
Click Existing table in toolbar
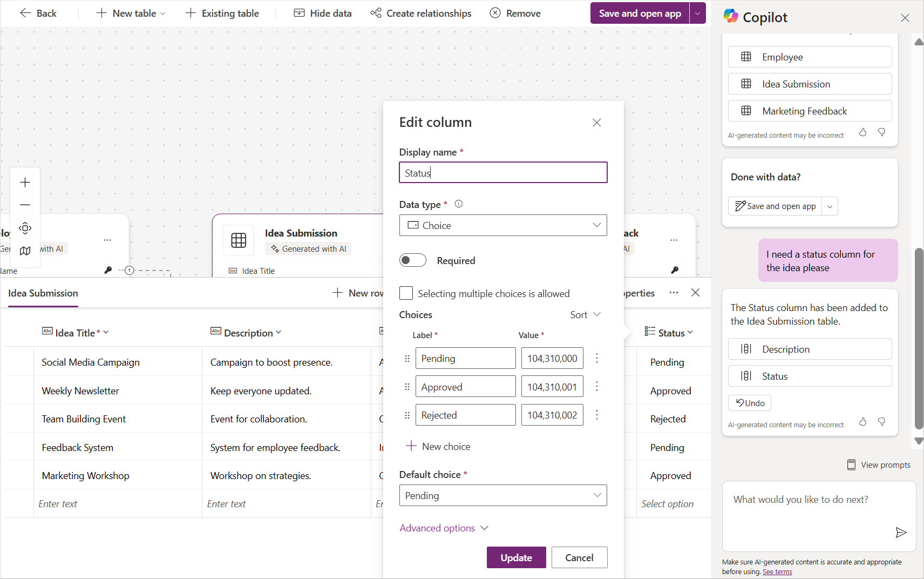(222, 13)
